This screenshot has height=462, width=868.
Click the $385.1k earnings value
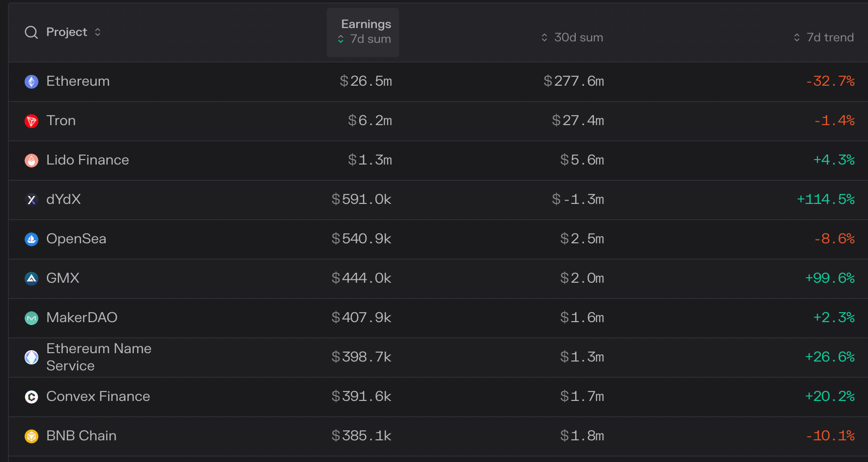(362, 436)
